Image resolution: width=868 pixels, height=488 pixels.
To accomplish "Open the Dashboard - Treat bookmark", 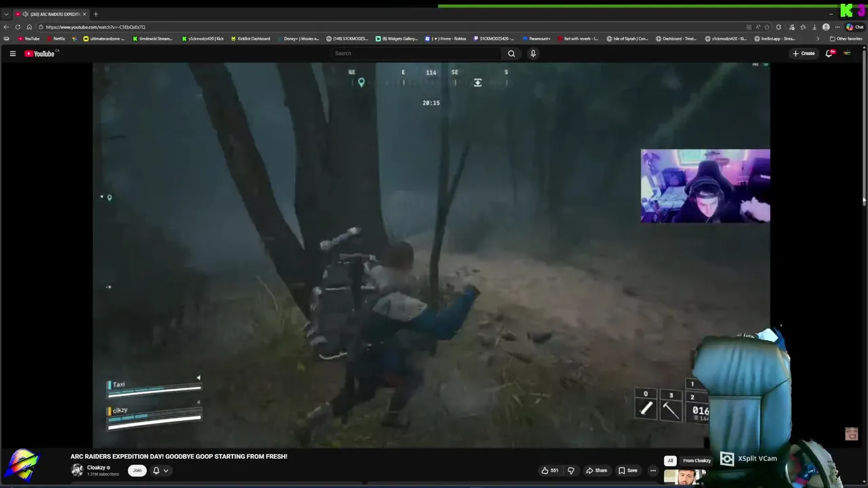I will pyautogui.click(x=676, y=39).
